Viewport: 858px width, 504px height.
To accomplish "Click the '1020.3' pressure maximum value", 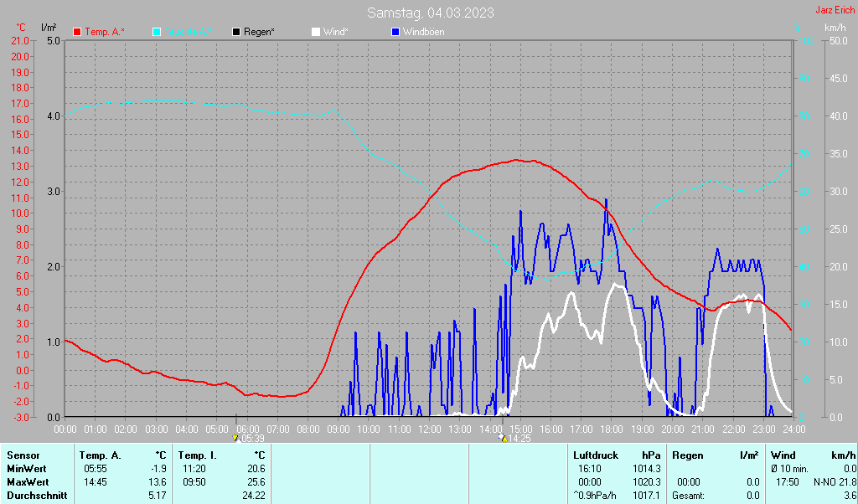I will coord(647,483).
